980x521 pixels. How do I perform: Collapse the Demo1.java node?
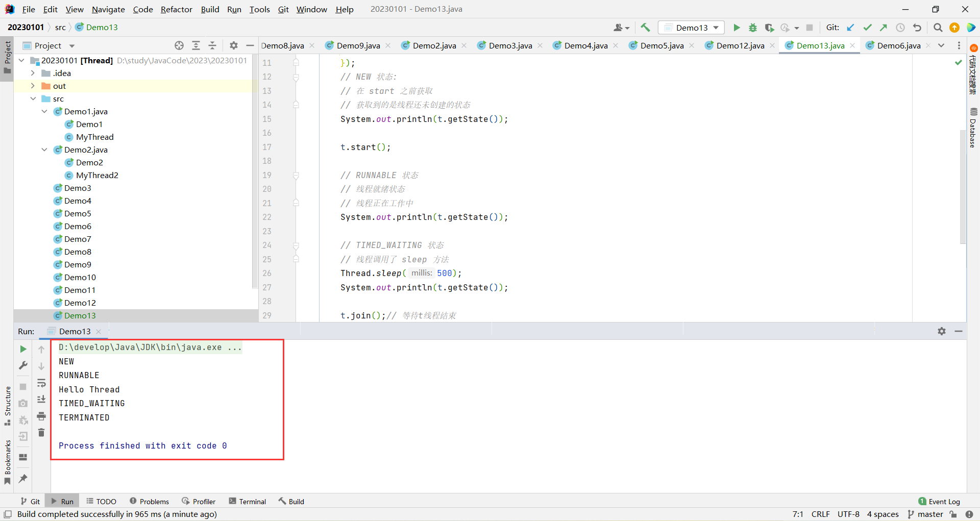point(44,111)
